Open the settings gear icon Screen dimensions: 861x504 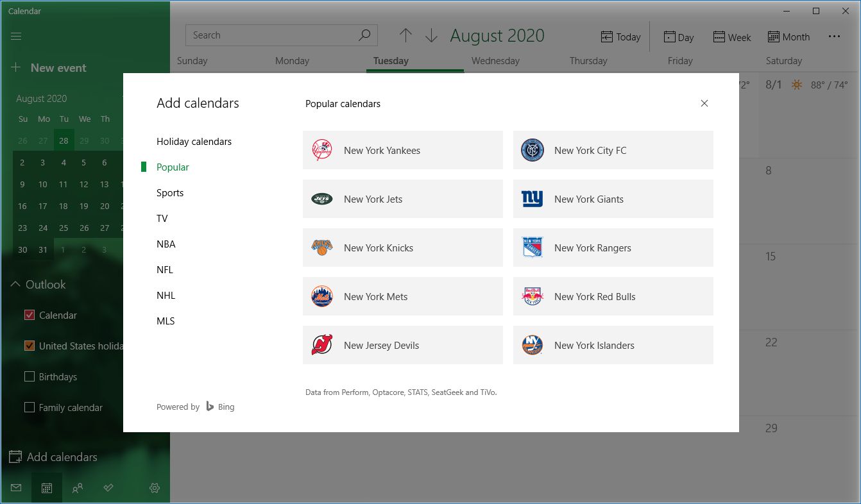click(x=155, y=488)
